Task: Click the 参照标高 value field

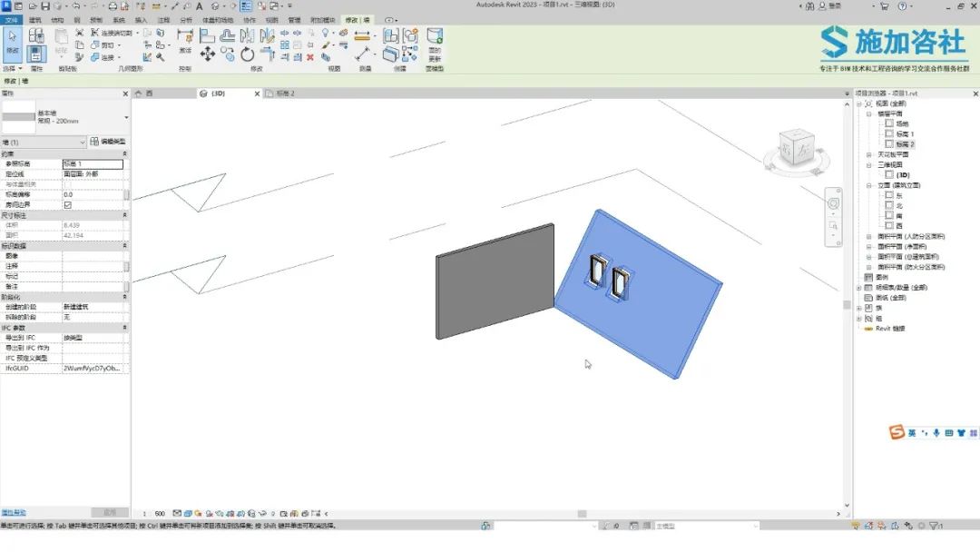Action: (x=93, y=163)
